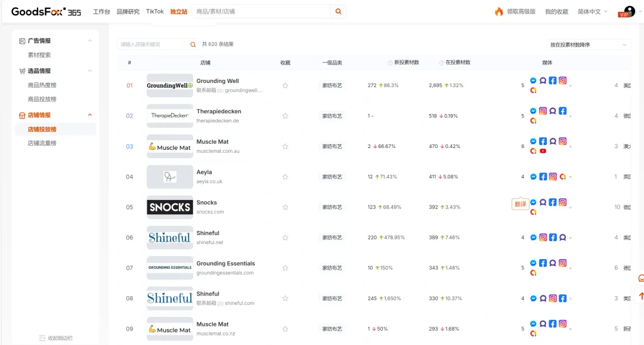Click the 领取高级版 link

click(x=521, y=11)
